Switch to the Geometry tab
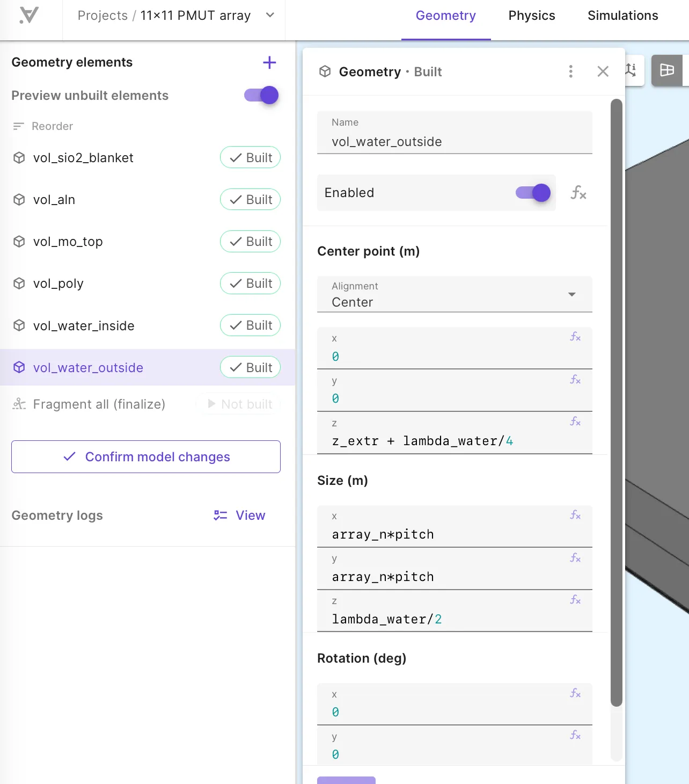Viewport: 689px width, 784px height. 446,16
